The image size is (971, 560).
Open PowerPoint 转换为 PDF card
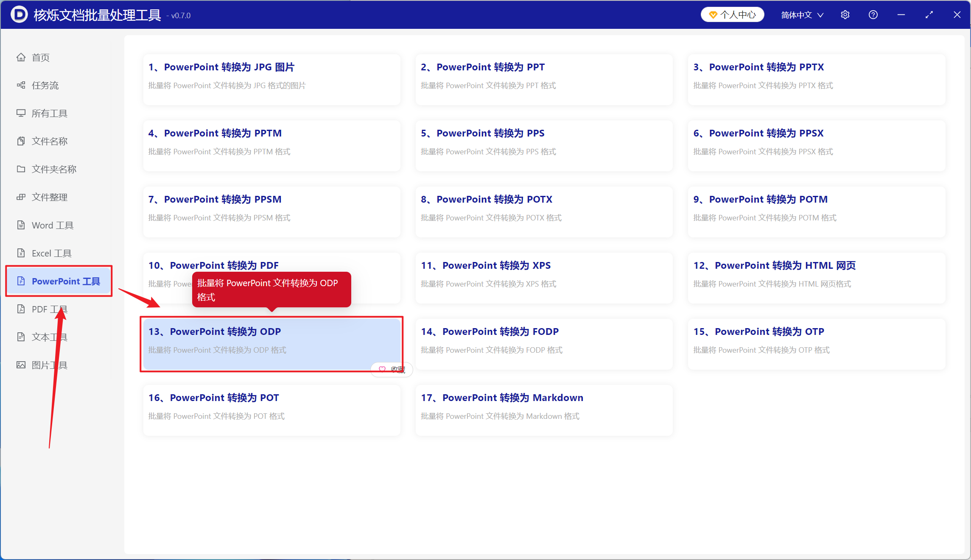(271, 278)
